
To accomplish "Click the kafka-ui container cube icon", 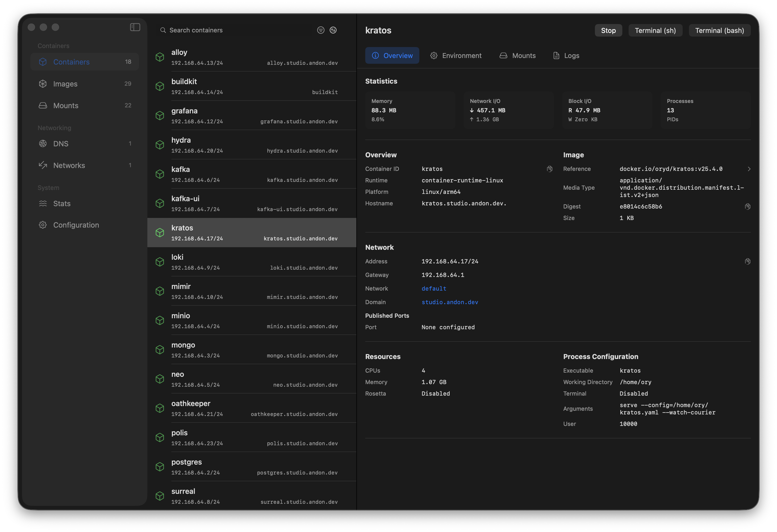I will click(x=160, y=203).
